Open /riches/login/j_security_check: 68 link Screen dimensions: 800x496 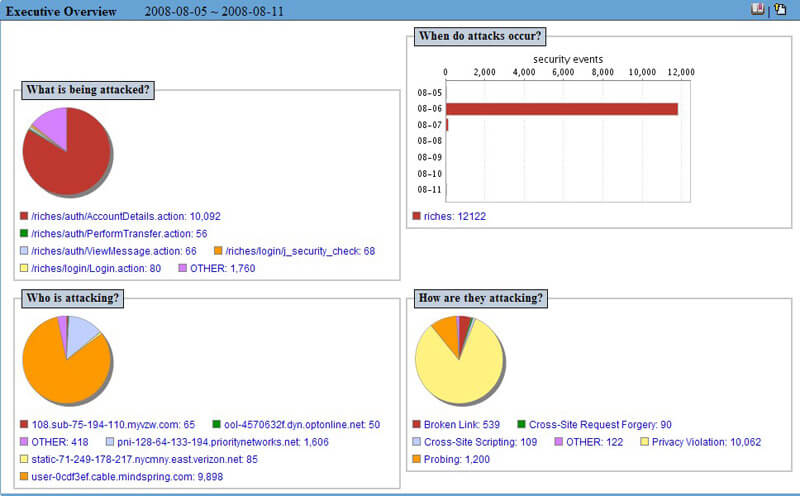click(x=300, y=251)
